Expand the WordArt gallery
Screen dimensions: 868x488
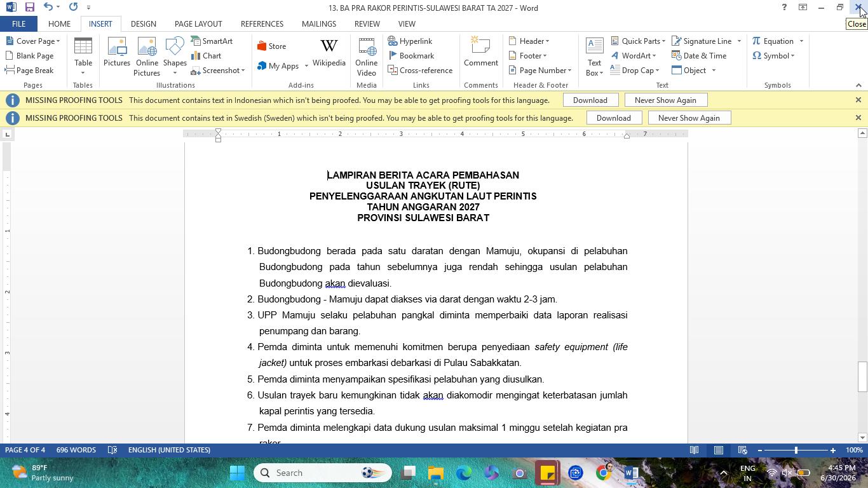coord(634,55)
